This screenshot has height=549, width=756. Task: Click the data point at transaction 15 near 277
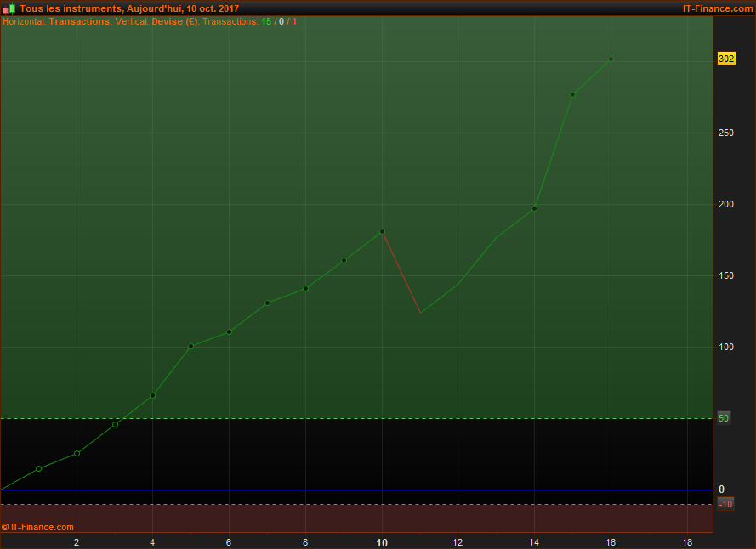coord(573,95)
